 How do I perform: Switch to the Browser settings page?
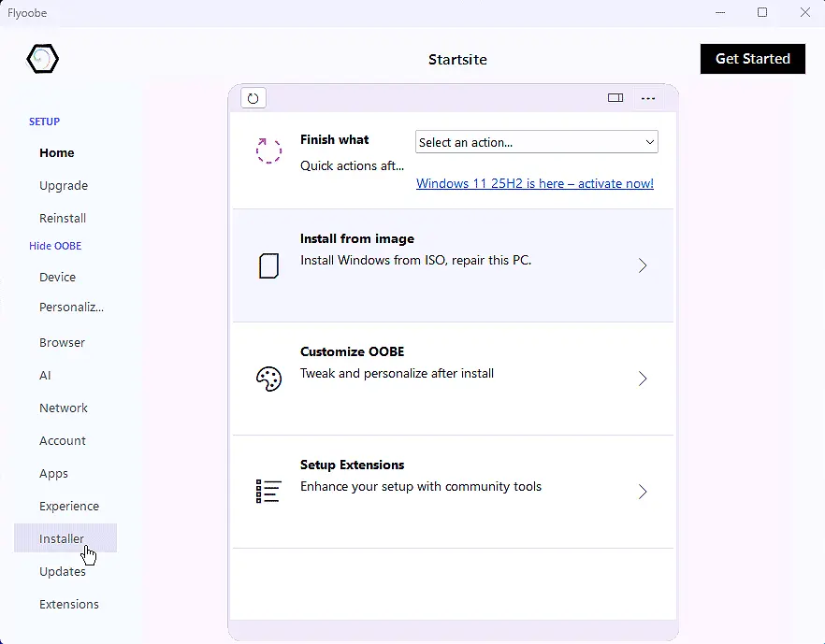click(62, 342)
